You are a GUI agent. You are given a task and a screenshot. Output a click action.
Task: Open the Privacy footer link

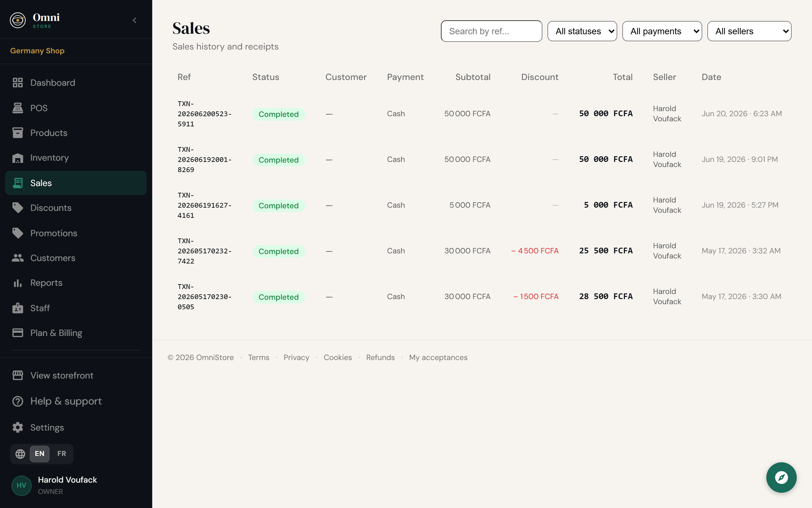296,358
